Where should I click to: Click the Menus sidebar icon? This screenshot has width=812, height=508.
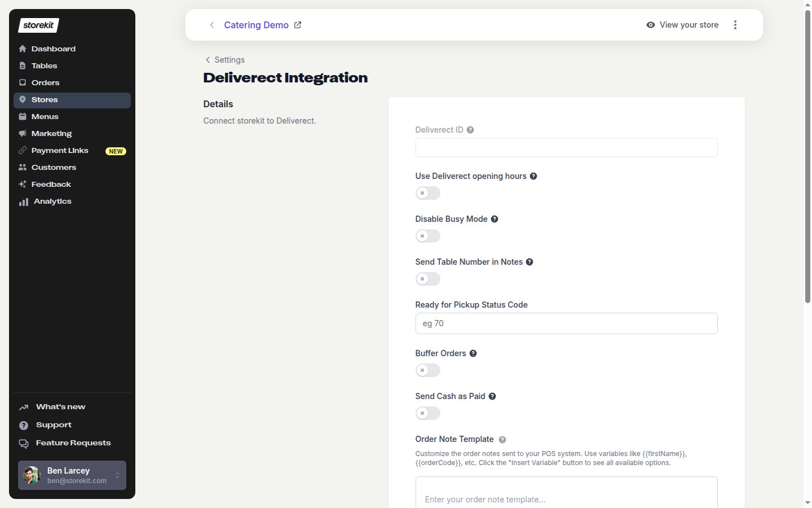pyautogui.click(x=23, y=117)
